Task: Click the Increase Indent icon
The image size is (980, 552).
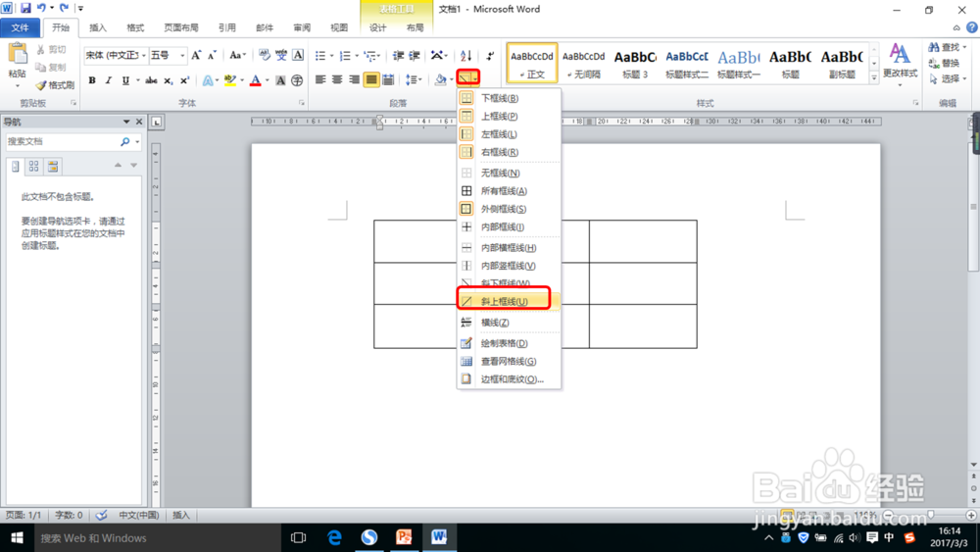Action: 414,56
